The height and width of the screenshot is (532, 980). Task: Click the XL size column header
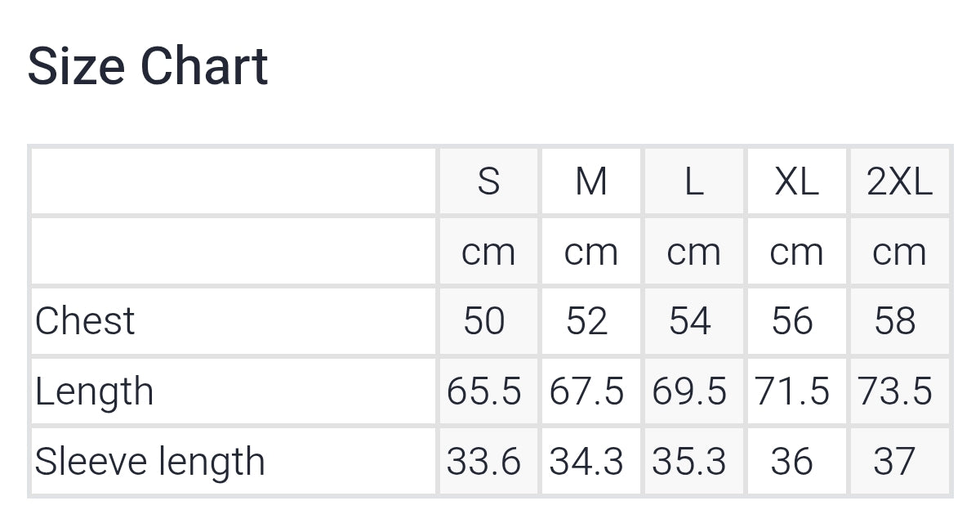point(796,181)
